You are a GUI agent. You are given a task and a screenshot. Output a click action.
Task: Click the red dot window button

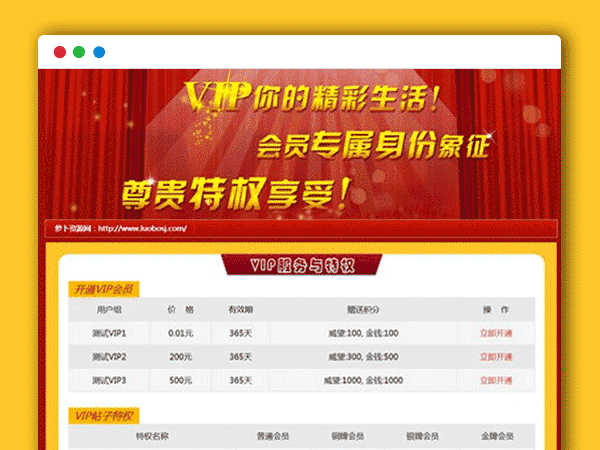tap(60, 52)
